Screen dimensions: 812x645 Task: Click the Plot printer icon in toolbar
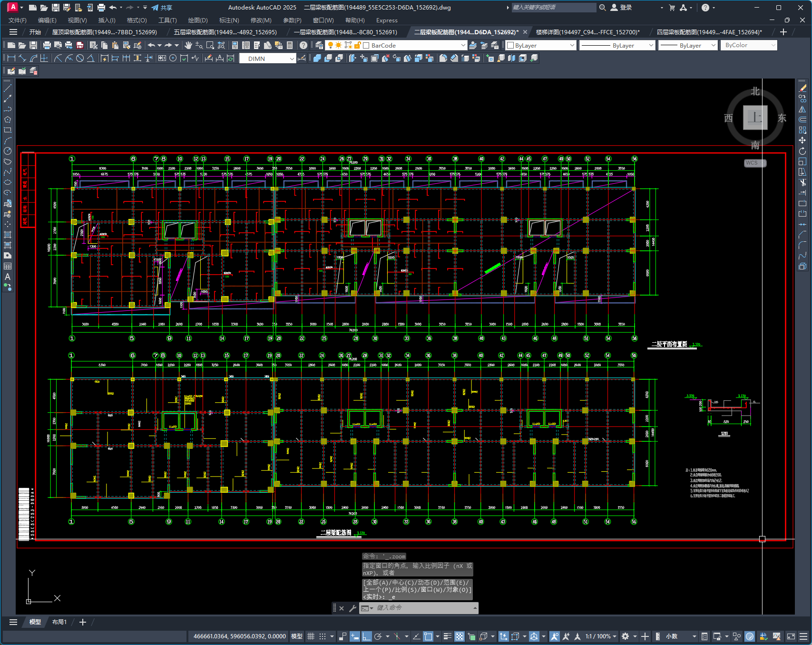(47, 45)
